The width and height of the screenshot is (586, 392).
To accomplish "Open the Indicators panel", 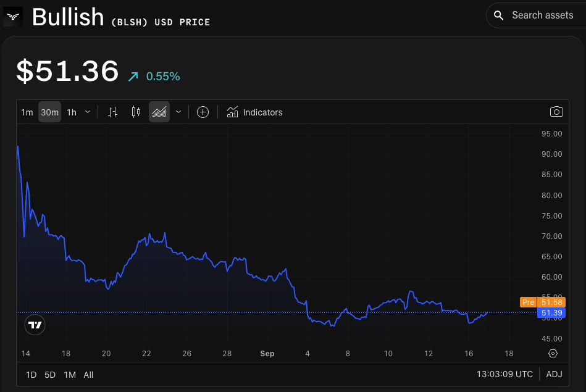I will click(x=254, y=112).
